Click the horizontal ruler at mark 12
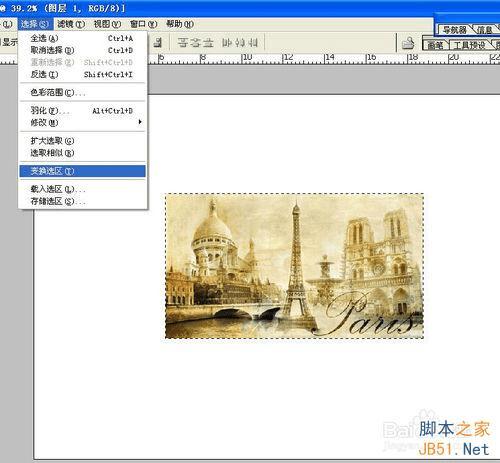 [288, 58]
